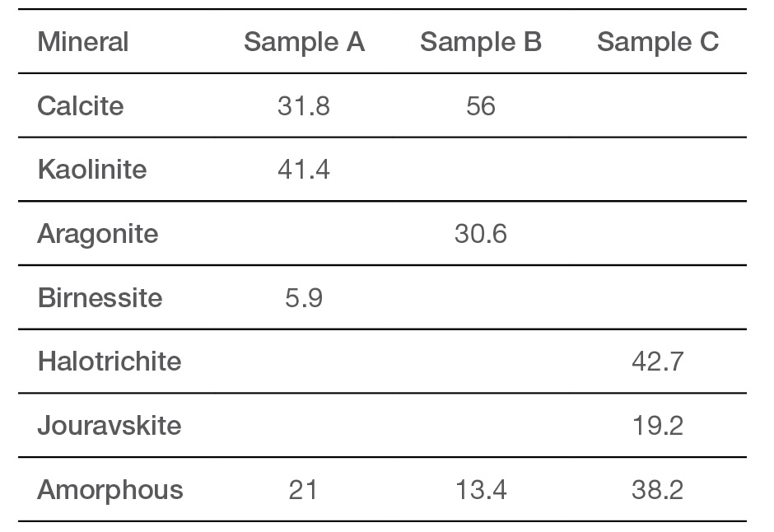Click the Jouravskite value 19.2

click(x=658, y=426)
